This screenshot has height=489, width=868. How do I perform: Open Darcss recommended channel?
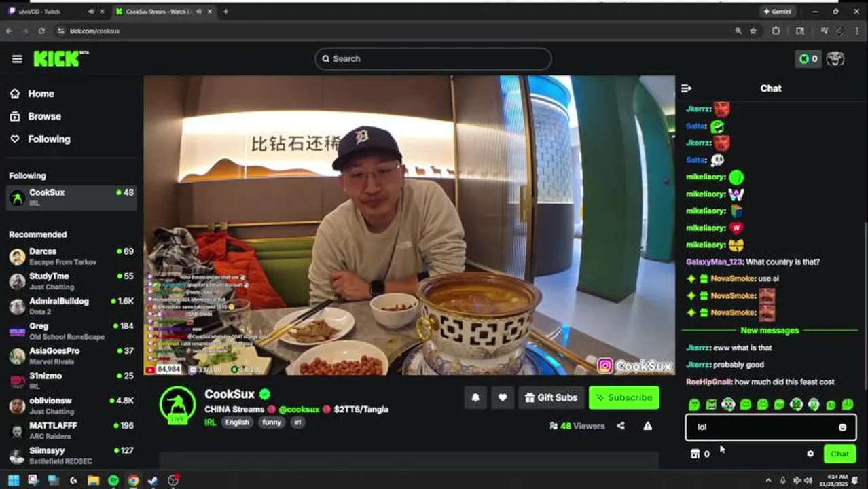click(71, 256)
